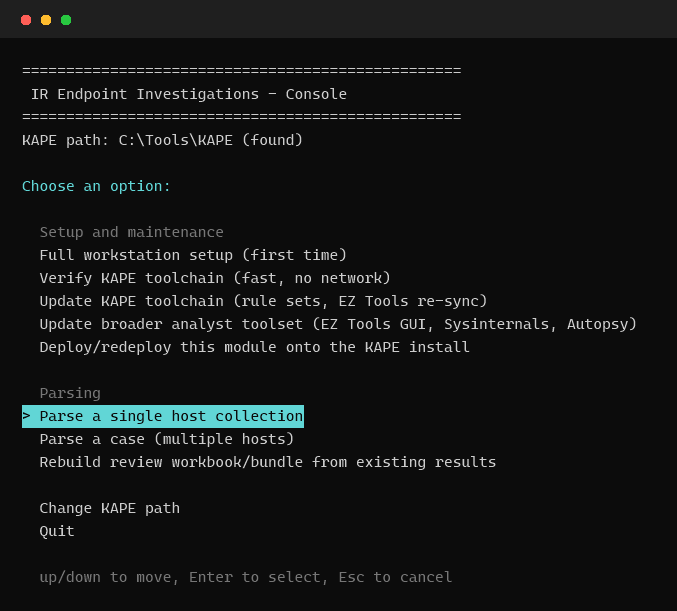677x611 pixels.
Task: Click the green maximize window button
Action: pyautogui.click(x=66, y=20)
